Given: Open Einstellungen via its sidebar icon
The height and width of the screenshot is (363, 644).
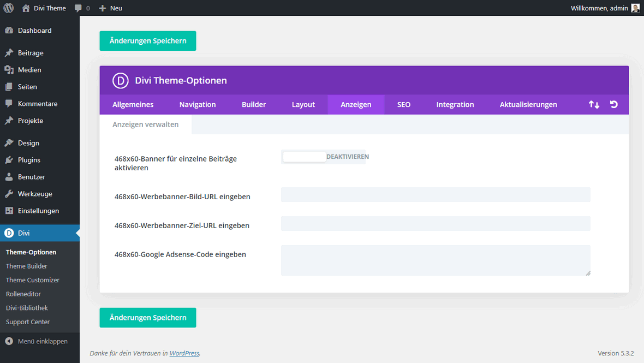Looking at the screenshot, I should 9,210.
